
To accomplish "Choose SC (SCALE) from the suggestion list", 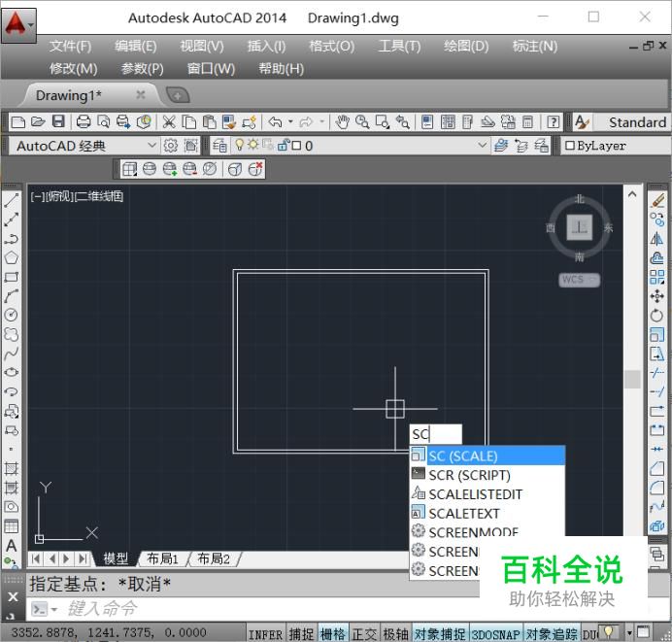I will tap(487, 456).
